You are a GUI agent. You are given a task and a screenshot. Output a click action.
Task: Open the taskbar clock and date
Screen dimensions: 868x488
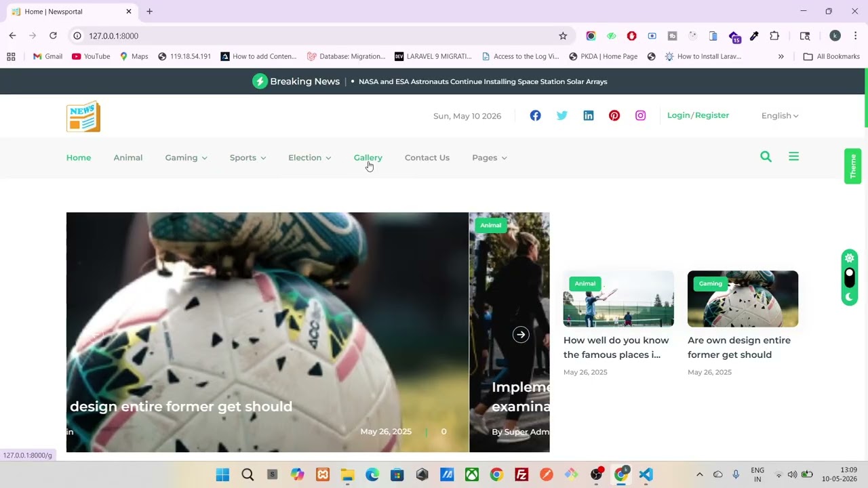coord(840,474)
